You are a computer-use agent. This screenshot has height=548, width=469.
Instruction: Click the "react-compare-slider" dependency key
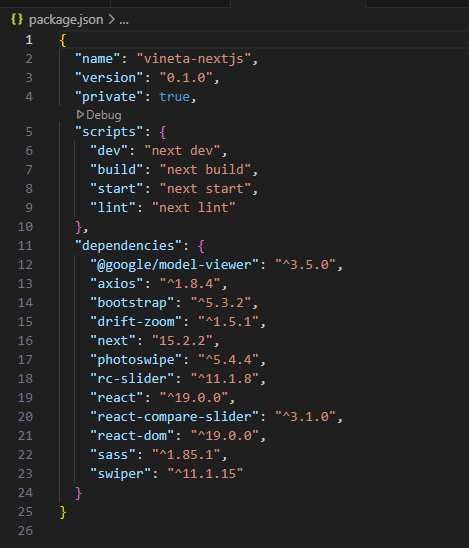tap(174, 417)
